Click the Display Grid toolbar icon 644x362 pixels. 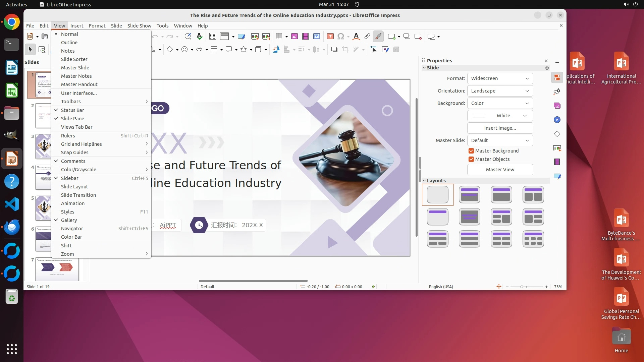click(212, 37)
